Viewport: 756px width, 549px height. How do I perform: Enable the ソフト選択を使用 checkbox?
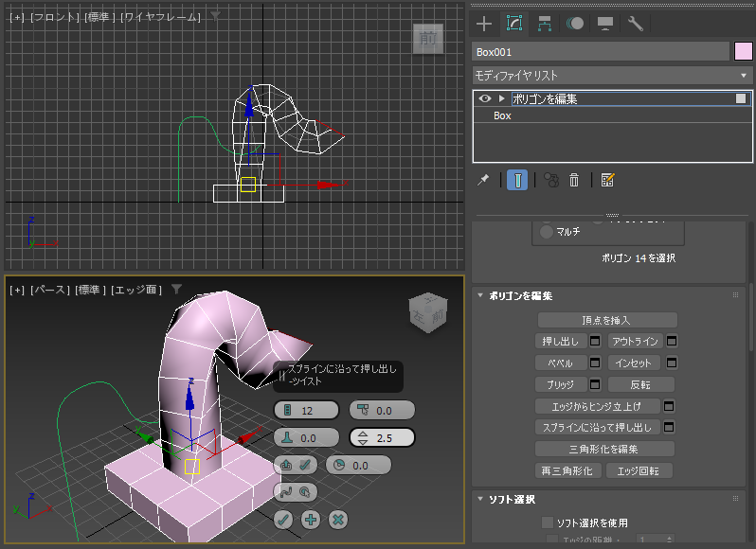548,522
